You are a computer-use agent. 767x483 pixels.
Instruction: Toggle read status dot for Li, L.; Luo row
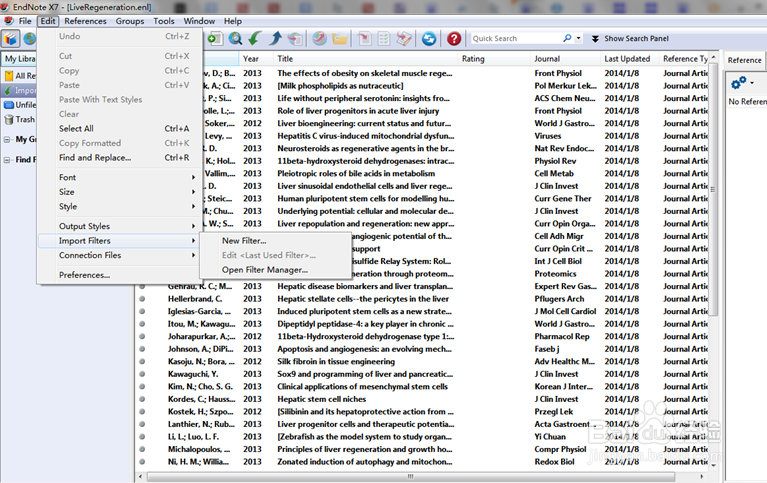(142, 437)
